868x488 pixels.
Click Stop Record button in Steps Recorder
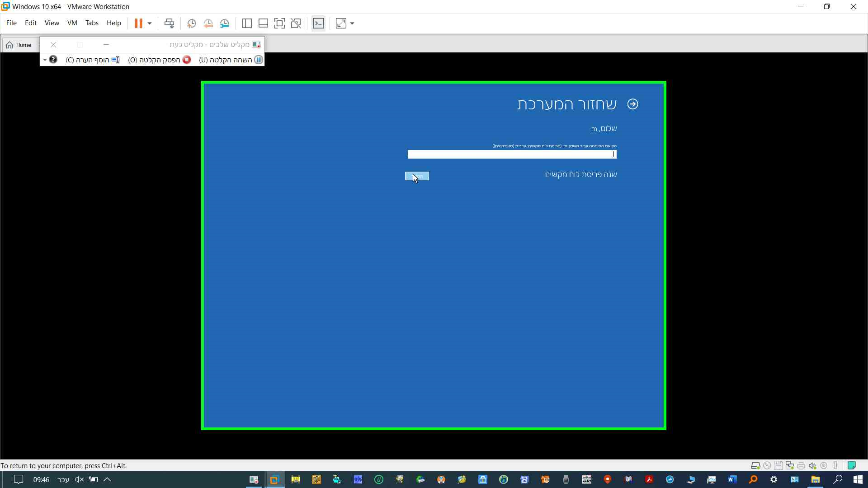point(160,60)
